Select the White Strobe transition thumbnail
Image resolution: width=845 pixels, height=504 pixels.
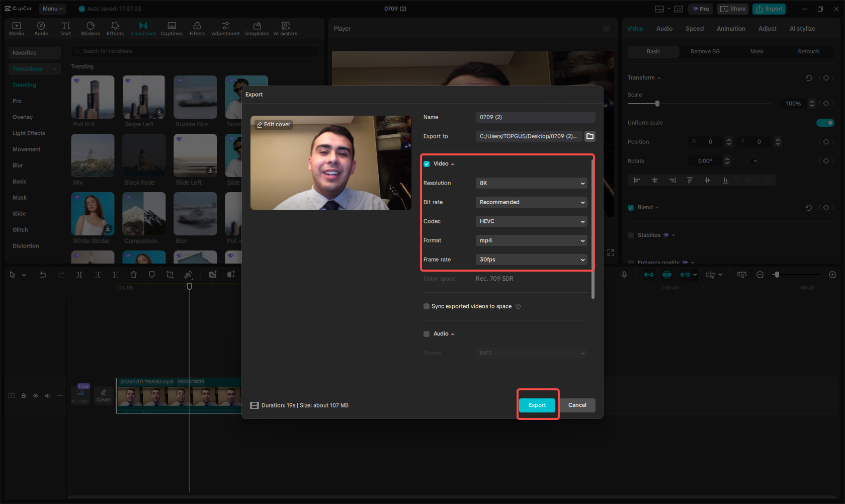[x=93, y=214]
